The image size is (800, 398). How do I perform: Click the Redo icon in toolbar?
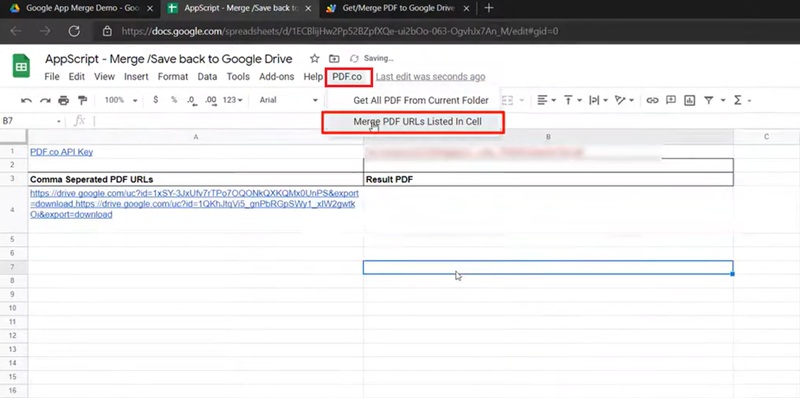(45, 101)
